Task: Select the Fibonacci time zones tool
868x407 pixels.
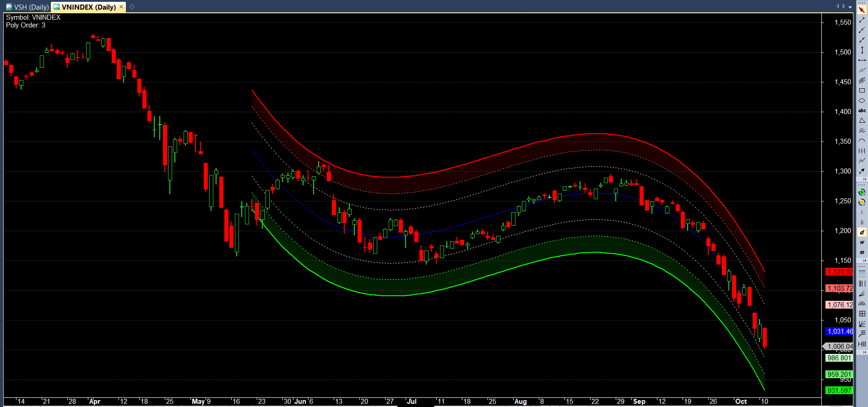Action: point(862,283)
